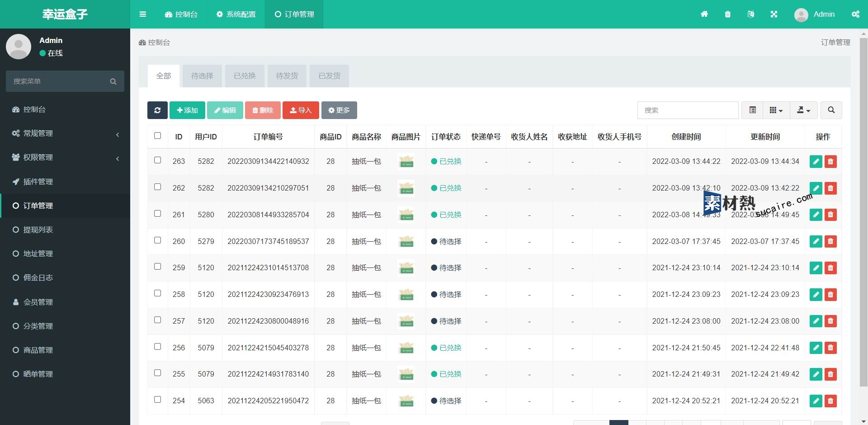
Task: Edit order row 262 with pencil icon
Action: pyautogui.click(x=816, y=188)
